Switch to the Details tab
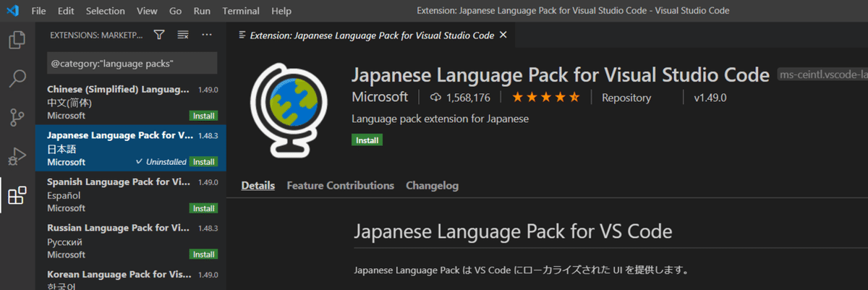The height and width of the screenshot is (290, 868). click(x=258, y=186)
